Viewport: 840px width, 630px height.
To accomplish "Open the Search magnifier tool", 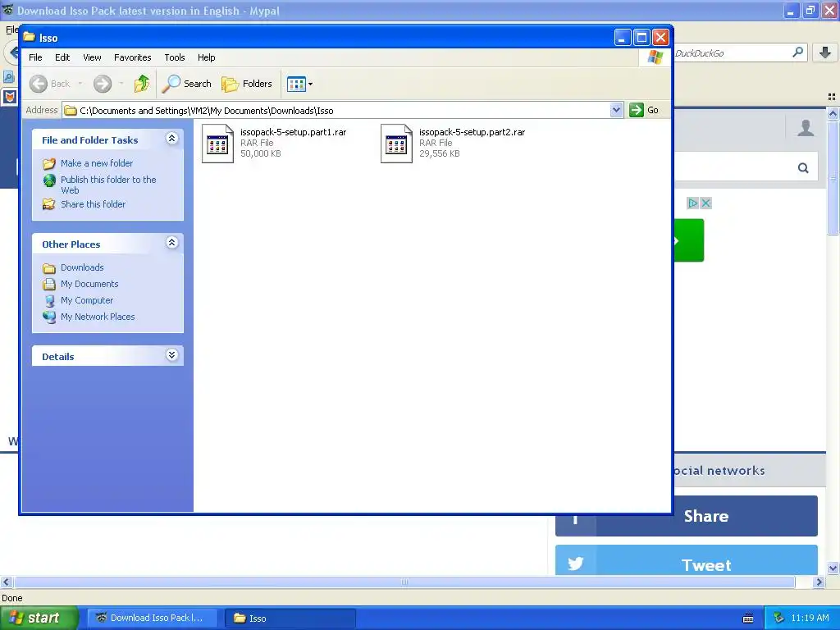I will (187, 84).
